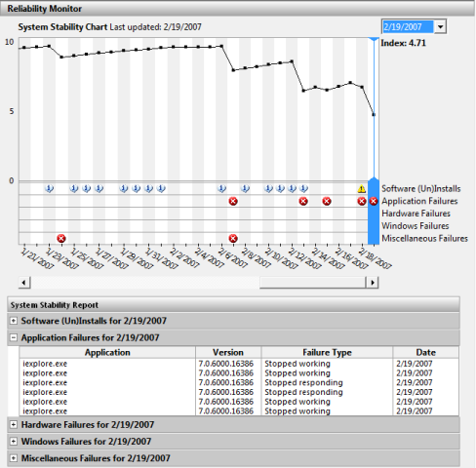Click the chart scrollbar left arrow
The image size is (476, 468).
pyautogui.click(x=24, y=283)
